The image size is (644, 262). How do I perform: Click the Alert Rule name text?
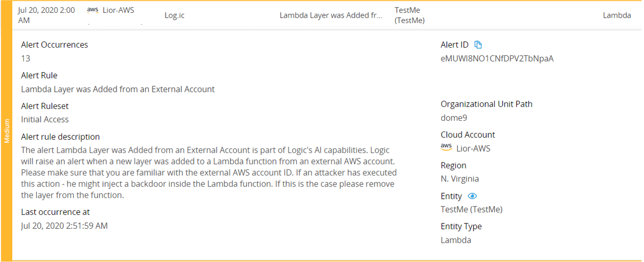pyautogui.click(x=118, y=89)
